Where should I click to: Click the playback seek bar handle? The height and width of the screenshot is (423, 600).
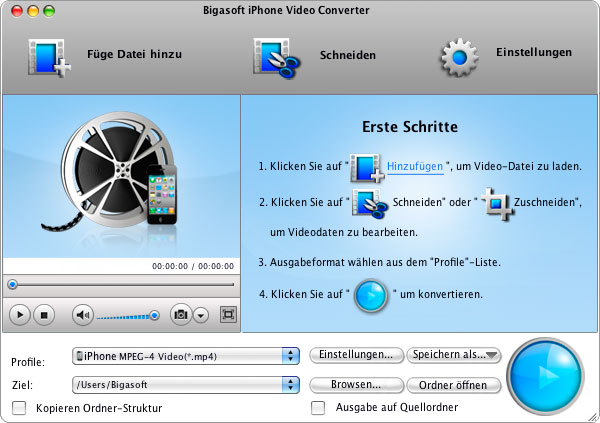13,284
